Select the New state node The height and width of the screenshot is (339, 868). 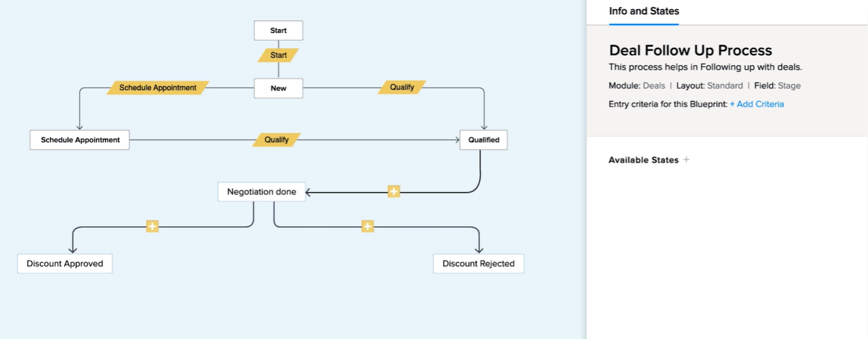(x=278, y=88)
